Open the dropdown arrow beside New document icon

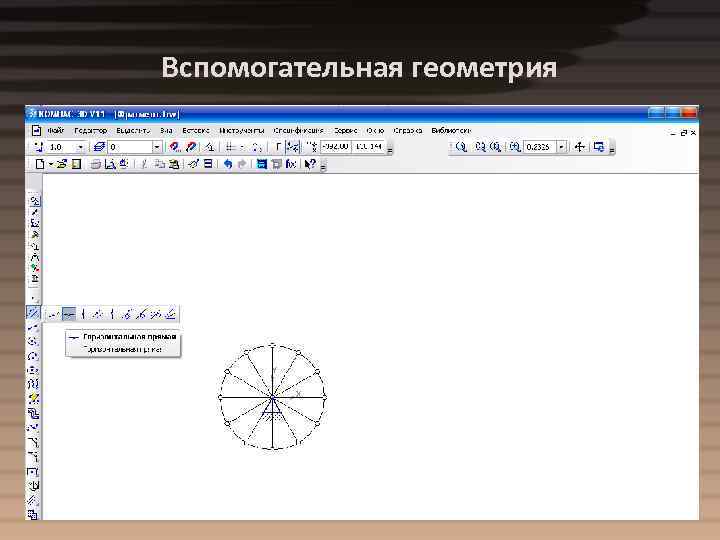click(51, 164)
